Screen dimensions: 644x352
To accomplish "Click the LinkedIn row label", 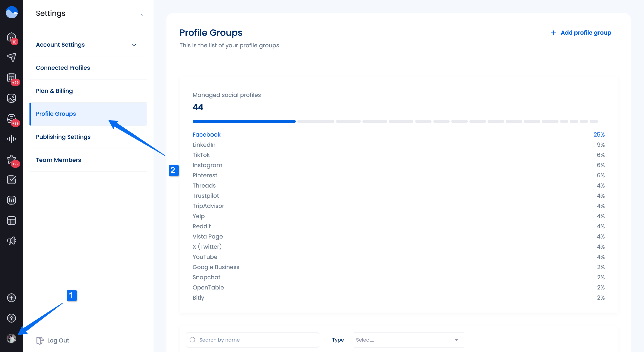I will click(x=204, y=145).
